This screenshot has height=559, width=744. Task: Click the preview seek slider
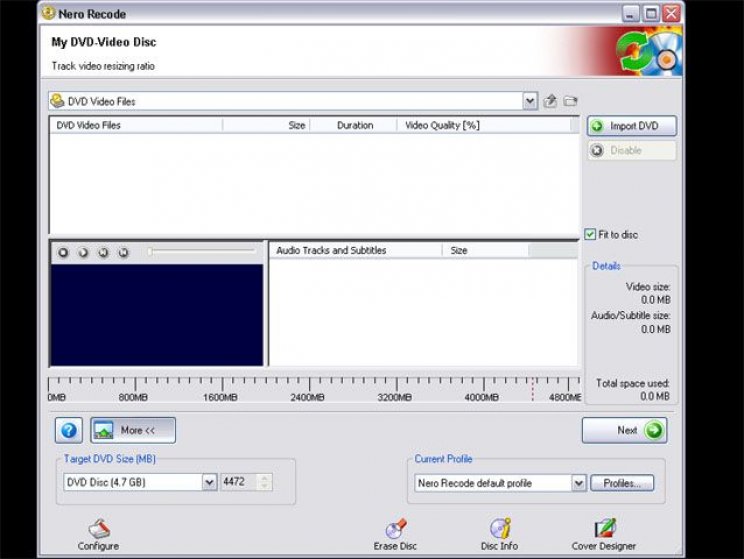(x=202, y=252)
